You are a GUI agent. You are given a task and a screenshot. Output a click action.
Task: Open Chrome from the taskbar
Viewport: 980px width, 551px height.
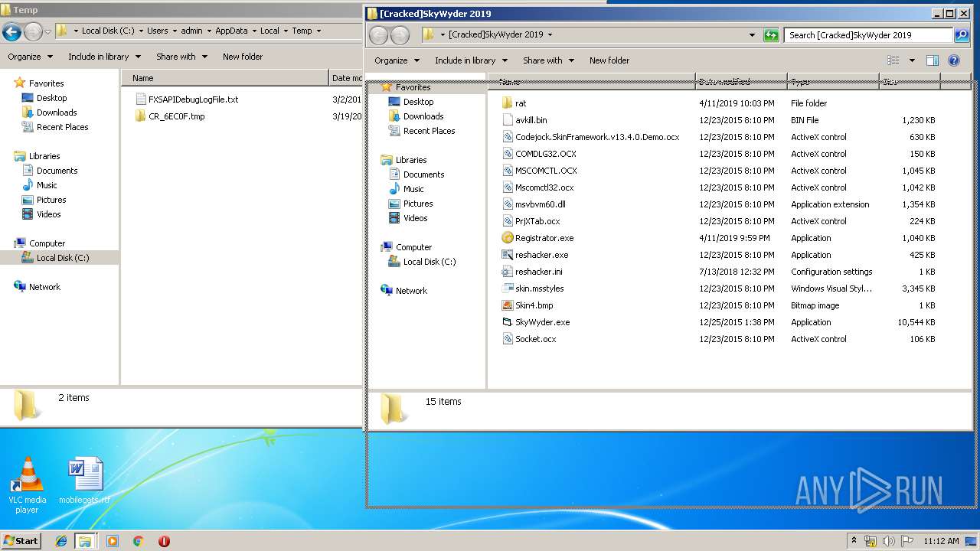[x=138, y=541]
